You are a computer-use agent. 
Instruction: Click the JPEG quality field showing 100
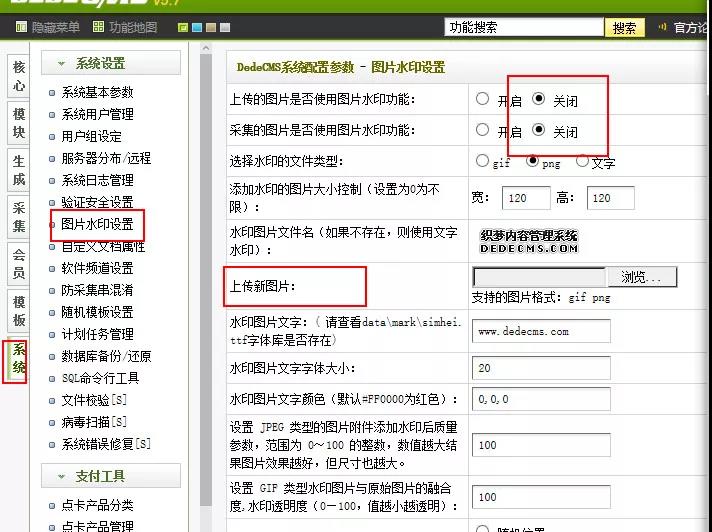coord(541,445)
